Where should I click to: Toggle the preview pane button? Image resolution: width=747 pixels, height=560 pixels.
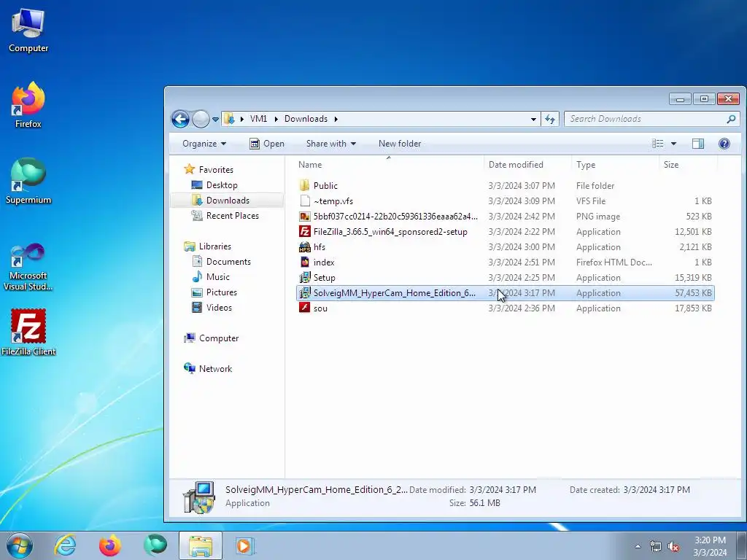click(698, 144)
